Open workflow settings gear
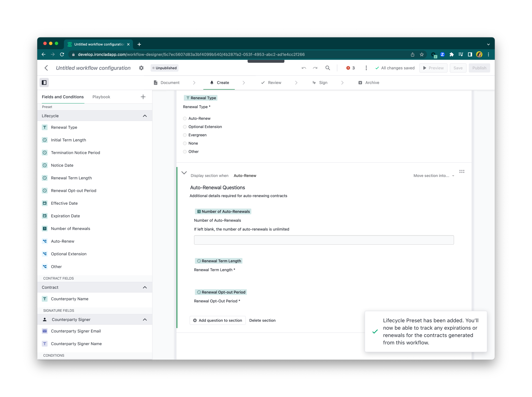The height and width of the screenshot is (397, 532). 141,68
